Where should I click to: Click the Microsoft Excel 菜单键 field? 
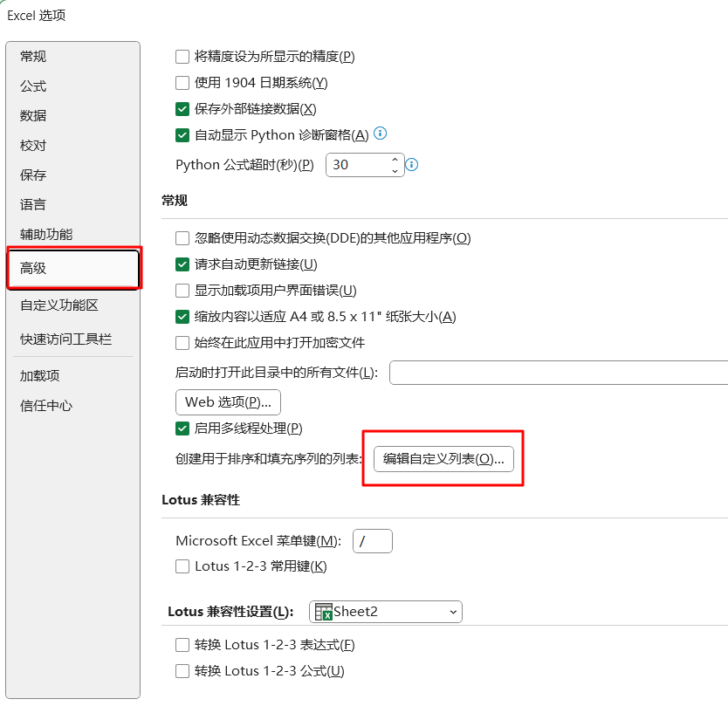click(373, 541)
